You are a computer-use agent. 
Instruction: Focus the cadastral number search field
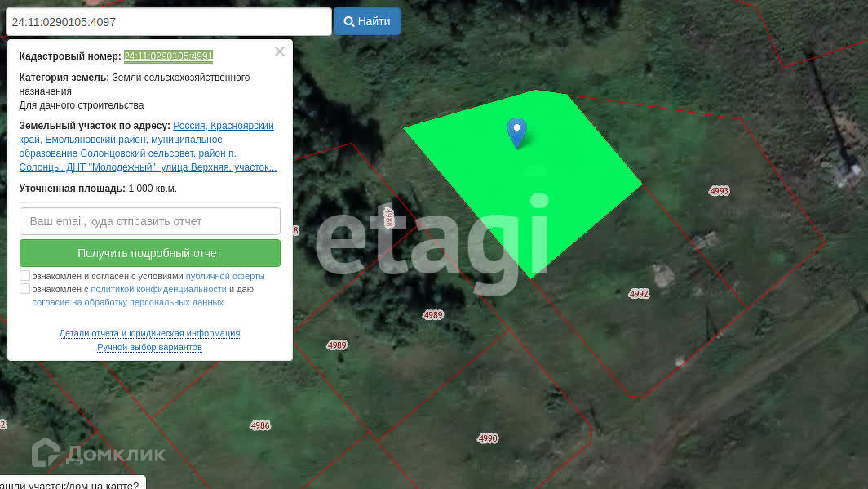coord(168,22)
